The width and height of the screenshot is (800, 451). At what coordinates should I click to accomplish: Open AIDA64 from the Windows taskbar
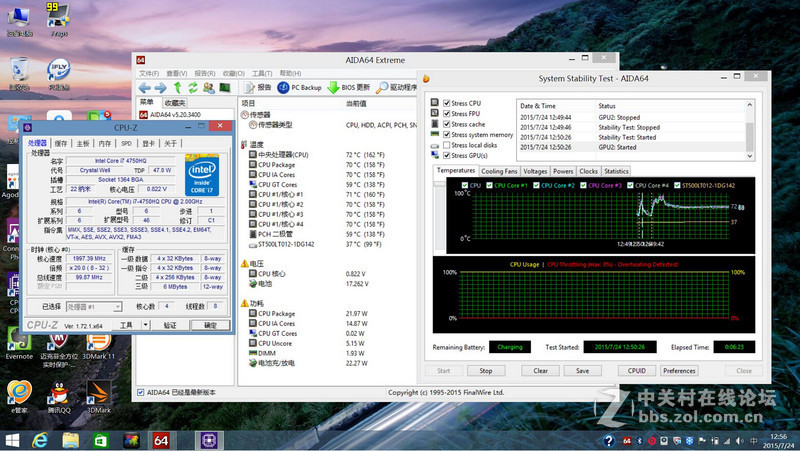tap(162, 440)
